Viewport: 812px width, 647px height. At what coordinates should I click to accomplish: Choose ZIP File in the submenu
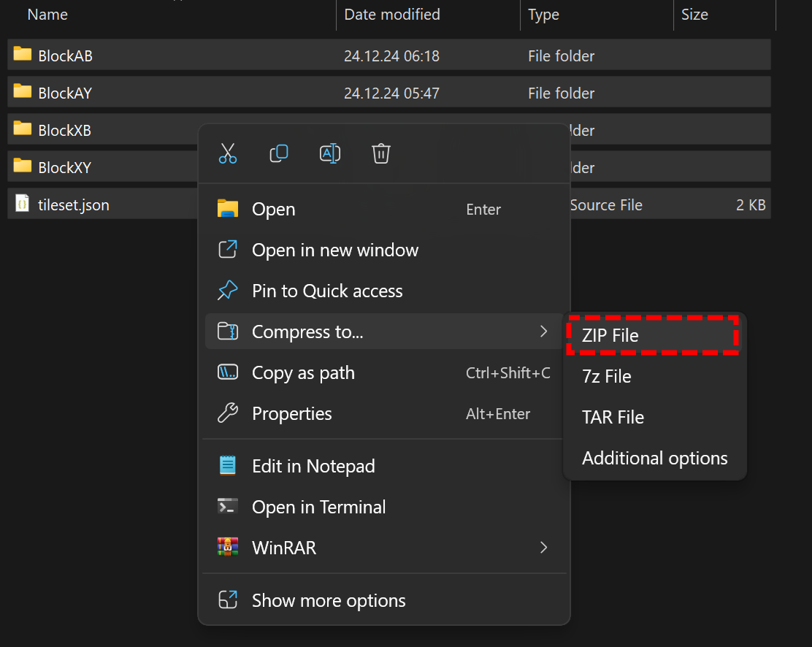click(x=654, y=335)
